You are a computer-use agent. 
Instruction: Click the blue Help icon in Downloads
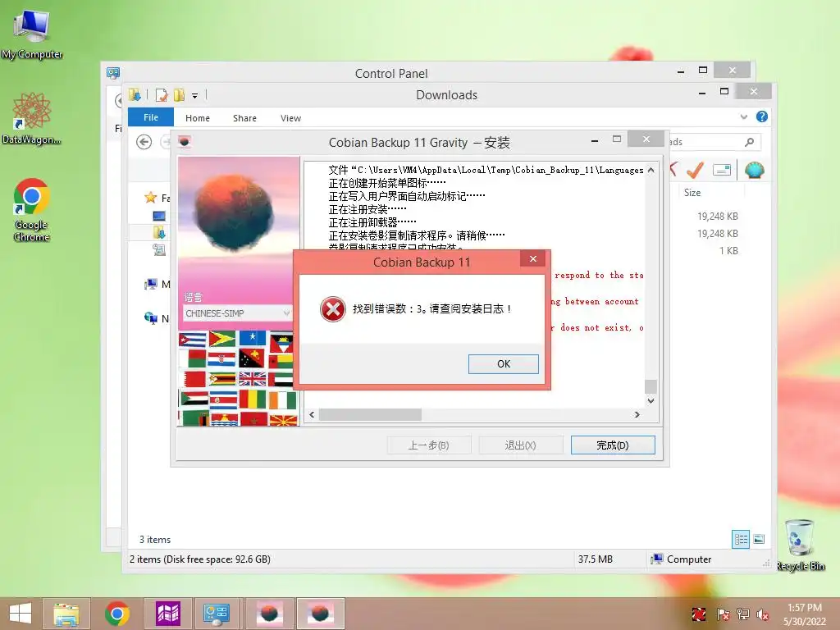762,116
